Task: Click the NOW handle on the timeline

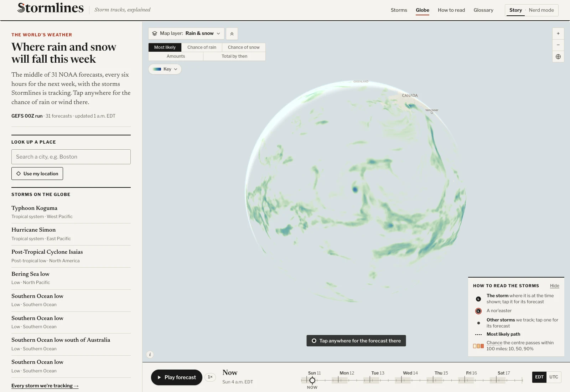Action: 312,380
